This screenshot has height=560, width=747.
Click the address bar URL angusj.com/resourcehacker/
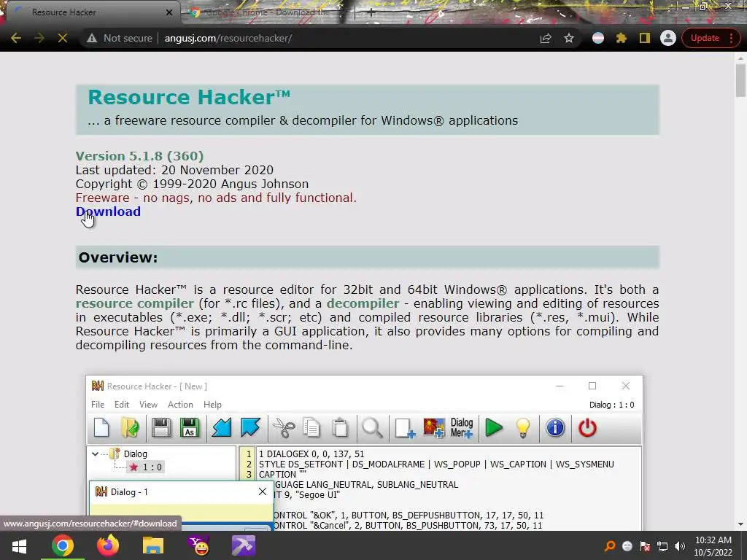tap(228, 38)
